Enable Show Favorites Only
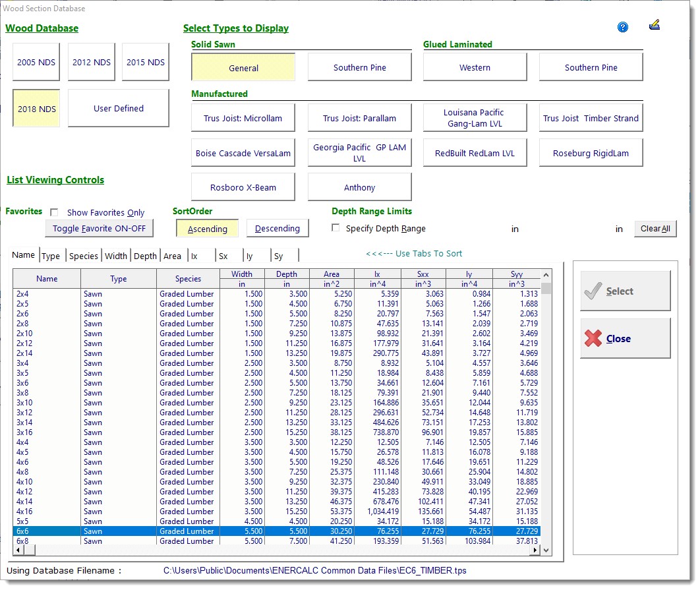 (55, 212)
